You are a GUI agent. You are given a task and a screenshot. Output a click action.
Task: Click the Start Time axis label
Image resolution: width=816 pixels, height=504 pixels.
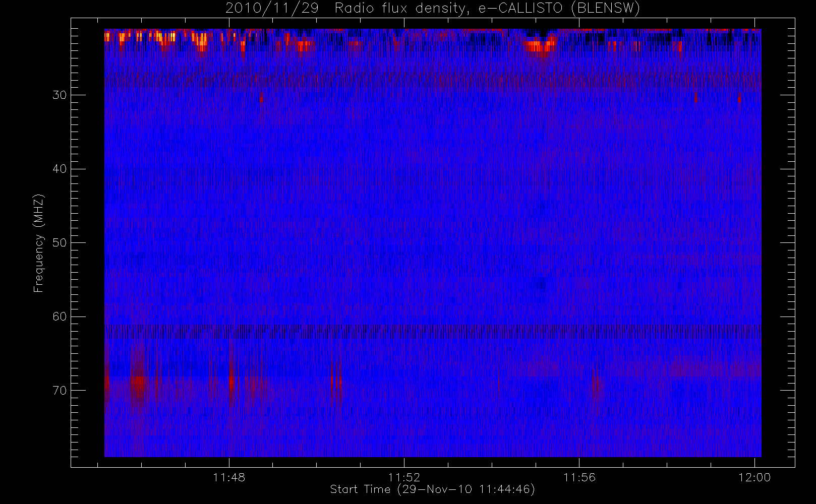tap(432, 489)
